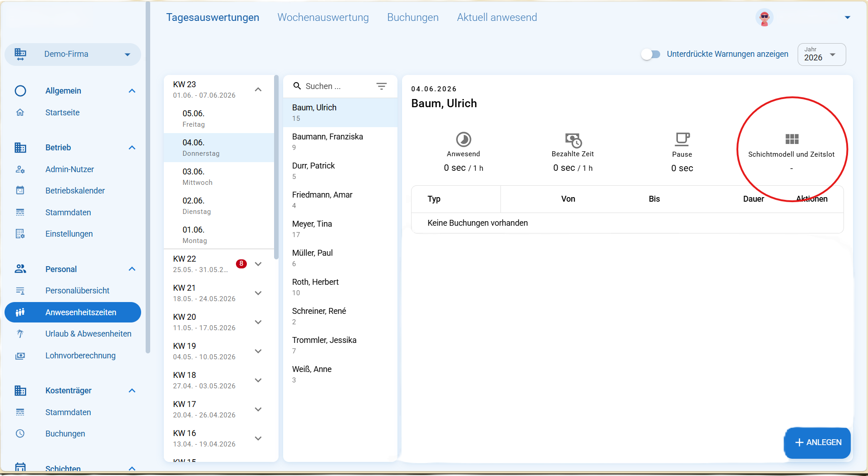This screenshot has width=868, height=476.
Task: Click the Anwesenheitszeiten people icon
Action: (20, 312)
